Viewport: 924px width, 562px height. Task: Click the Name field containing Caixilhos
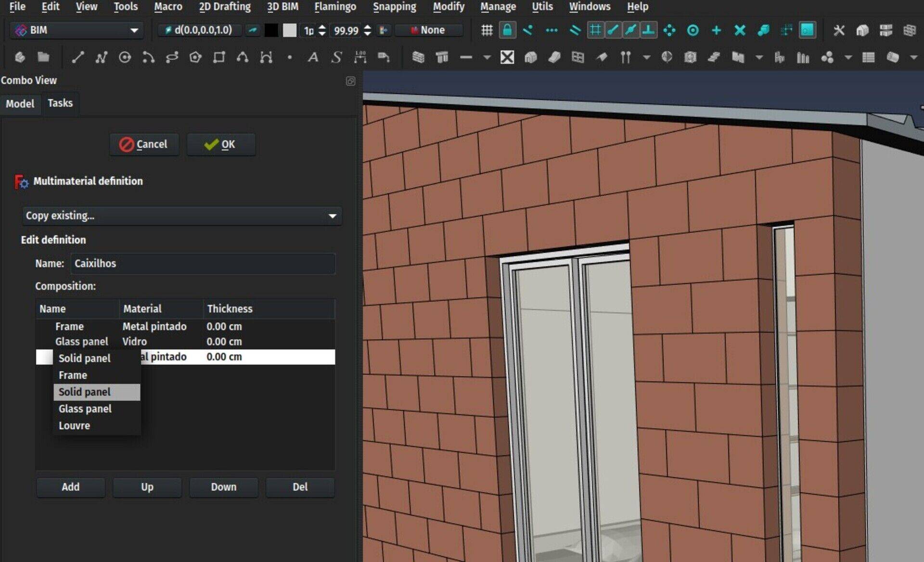[203, 263]
